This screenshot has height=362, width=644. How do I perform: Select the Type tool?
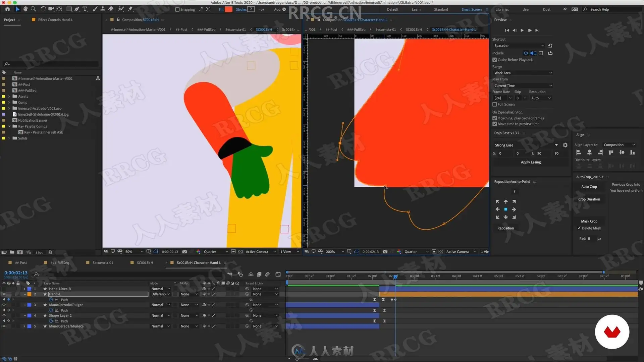tap(85, 9)
